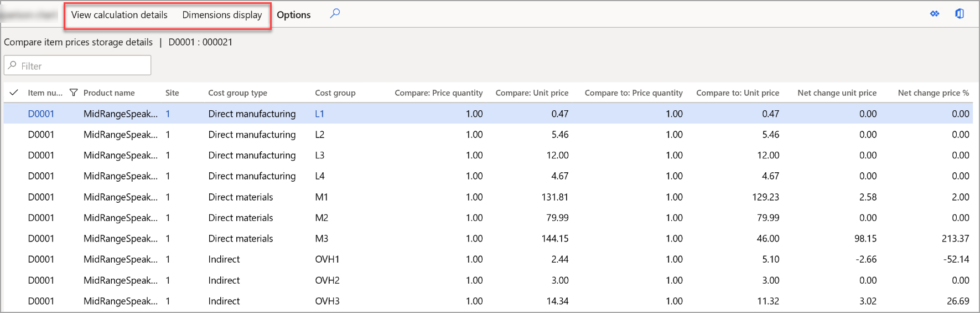Open the Cost group column header
980x313 pixels.
[335, 93]
